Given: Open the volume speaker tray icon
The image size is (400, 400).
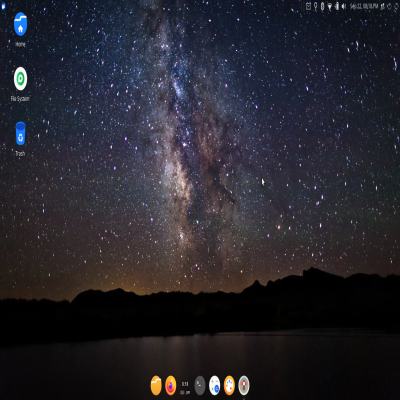Looking at the screenshot, I should [344, 6].
